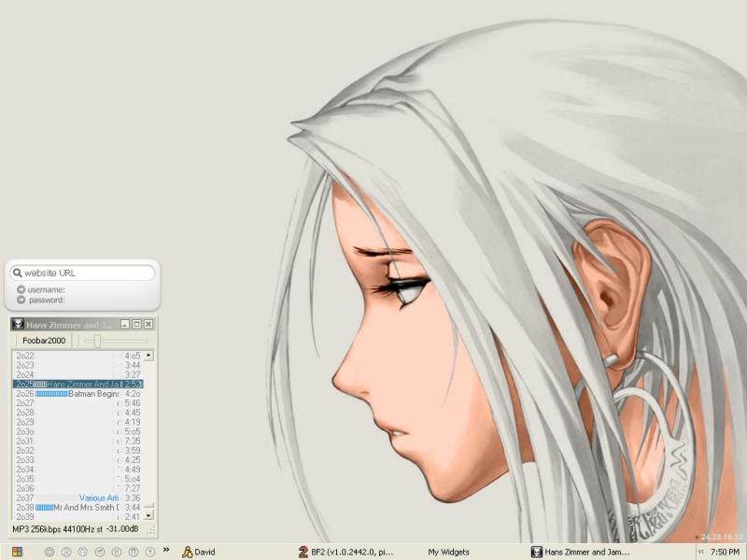
Task: Select playlist row 2o24
Action: point(78,375)
